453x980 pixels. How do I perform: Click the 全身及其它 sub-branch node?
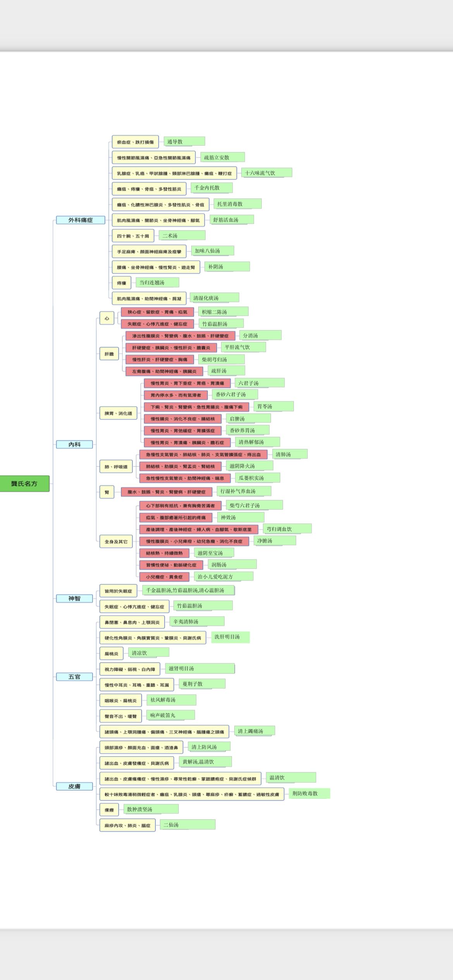116,541
